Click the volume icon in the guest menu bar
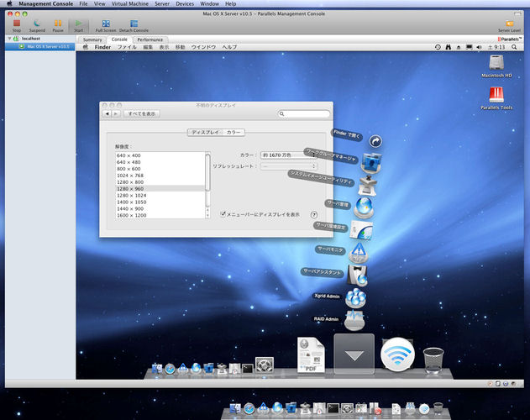This screenshot has width=530, height=420. 479,47
